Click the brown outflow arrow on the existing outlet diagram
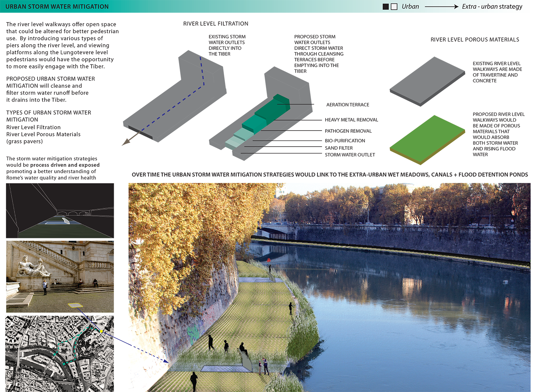 click(132, 138)
